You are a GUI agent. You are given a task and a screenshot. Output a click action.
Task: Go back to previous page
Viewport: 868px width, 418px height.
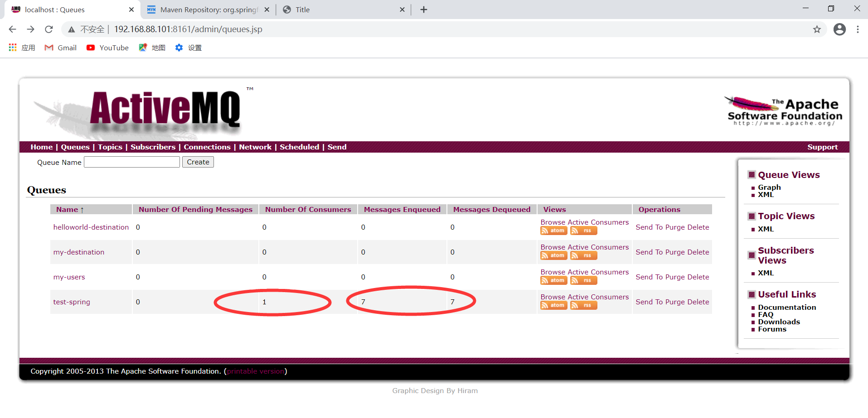(12, 29)
